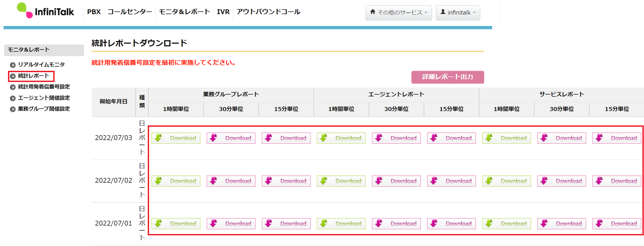The height and width of the screenshot is (246, 644).
Task: Download 2022/07/02 エージェント 15分単位 report
Action: point(452,181)
